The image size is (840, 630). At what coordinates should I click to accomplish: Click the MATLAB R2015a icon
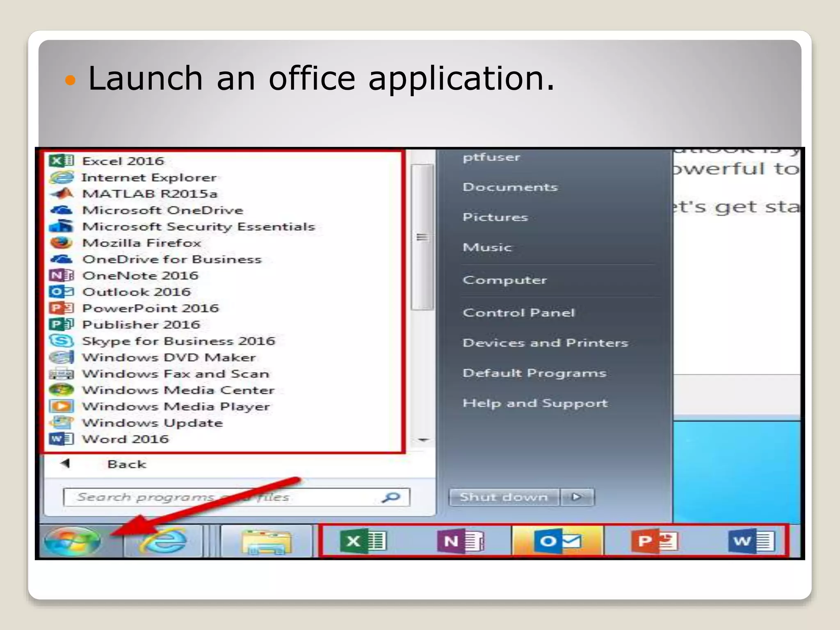(62, 193)
